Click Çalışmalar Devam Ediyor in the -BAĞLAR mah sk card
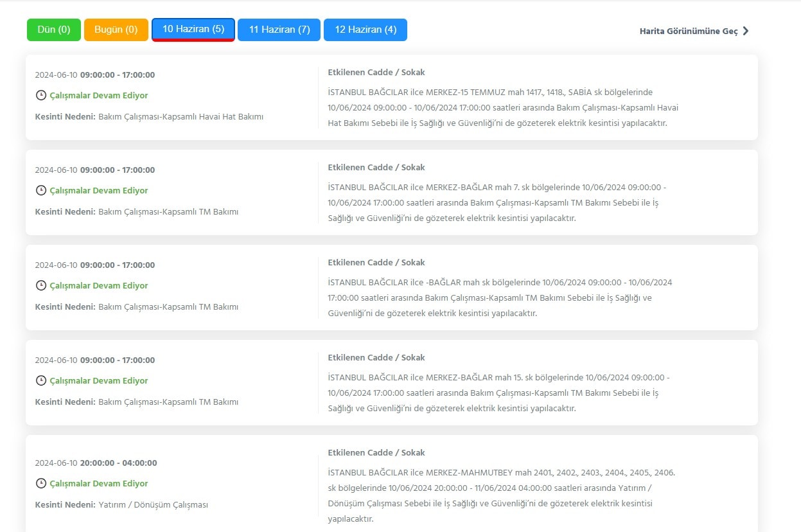 99,285
